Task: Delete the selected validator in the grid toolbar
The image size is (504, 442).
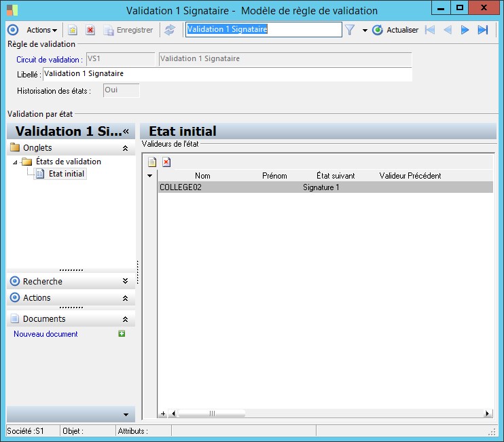Action: click(166, 162)
